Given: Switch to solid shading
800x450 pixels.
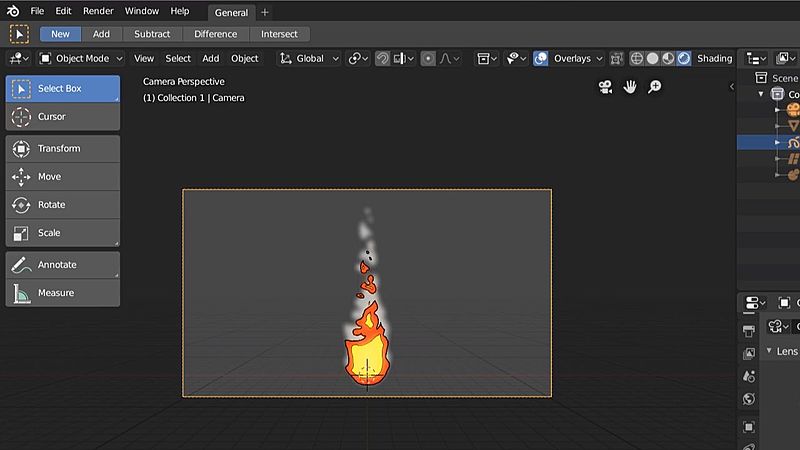Looking at the screenshot, I should [x=653, y=59].
